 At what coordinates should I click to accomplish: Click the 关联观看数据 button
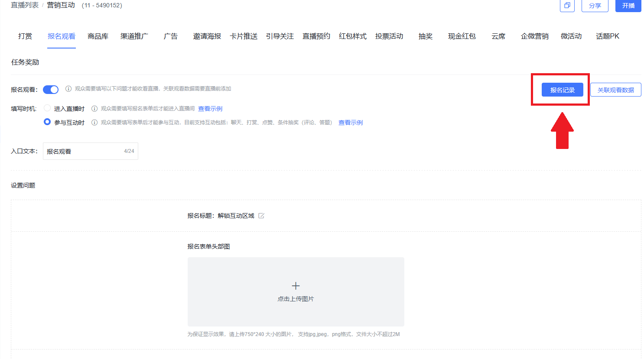coord(616,90)
